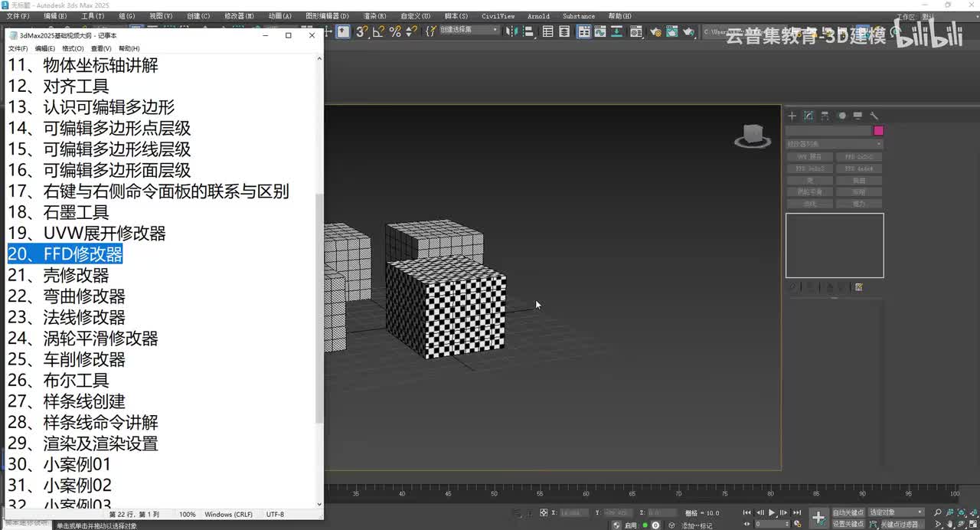Open the Render Setup teapot icon

[655, 31]
